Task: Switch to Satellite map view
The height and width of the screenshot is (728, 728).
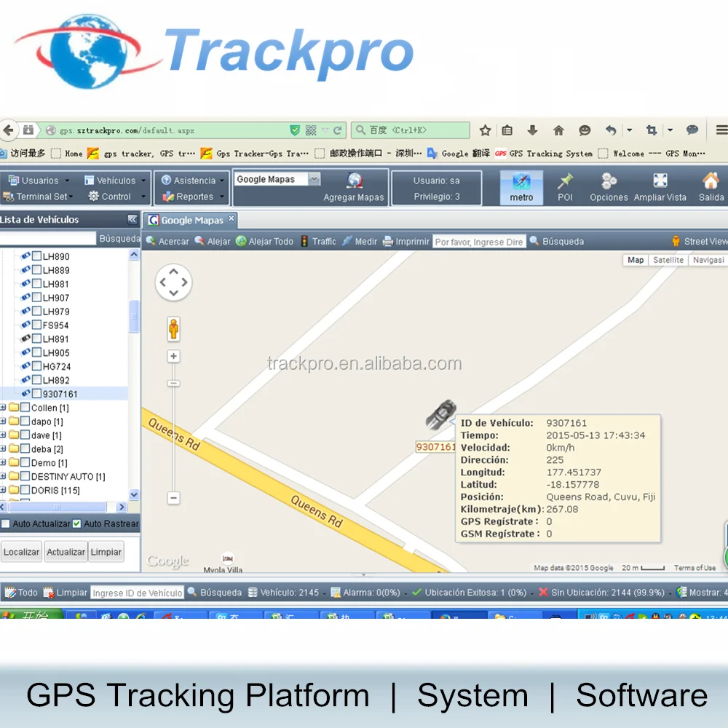Action: pyautogui.click(x=668, y=260)
